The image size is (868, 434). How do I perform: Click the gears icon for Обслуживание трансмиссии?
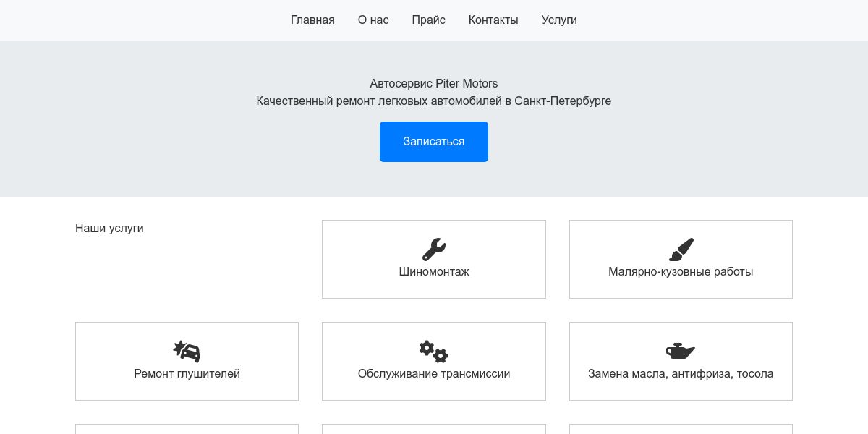pyautogui.click(x=434, y=352)
